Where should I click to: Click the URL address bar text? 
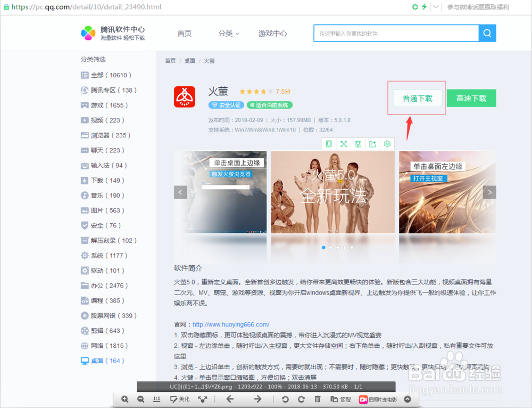tap(86, 7)
